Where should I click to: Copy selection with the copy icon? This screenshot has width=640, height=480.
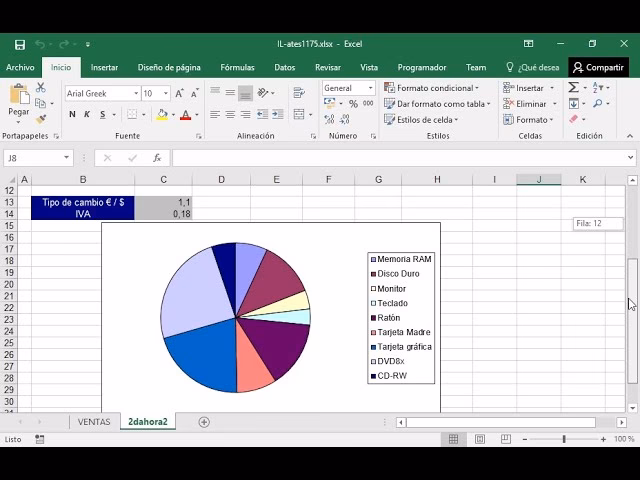coord(40,103)
